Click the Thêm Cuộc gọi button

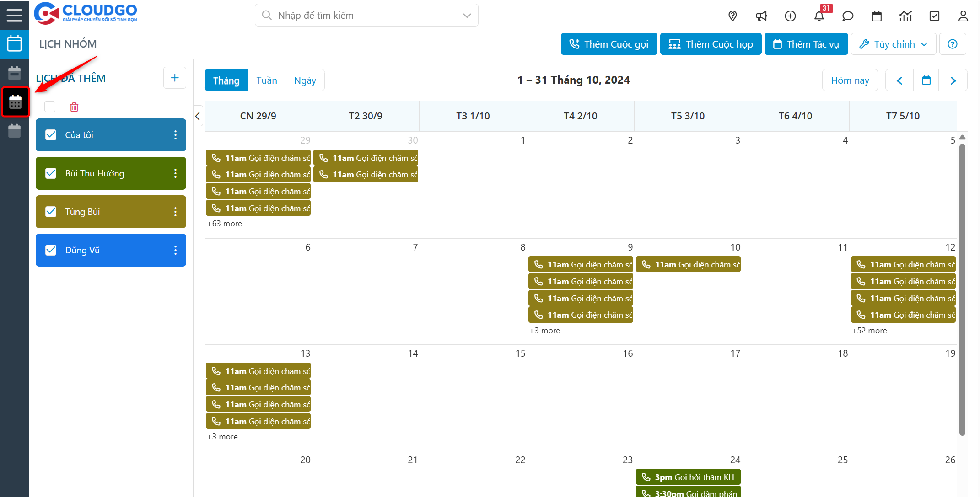click(x=608, y=44)
